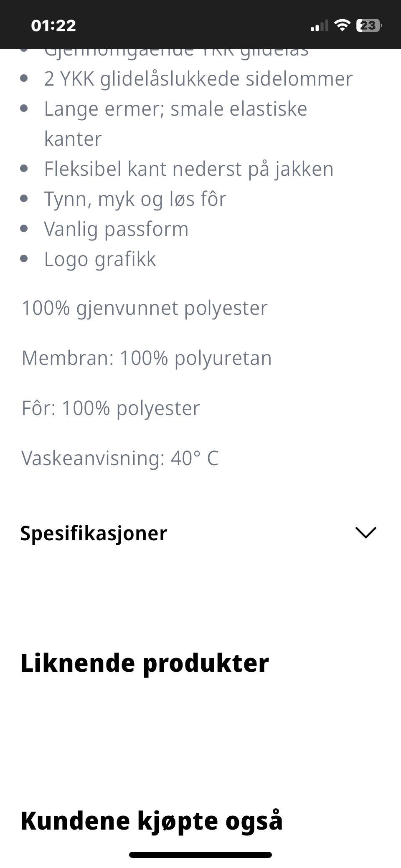
Task: Tap the 01:22 clock in status bar
Action: click(53, 26)
